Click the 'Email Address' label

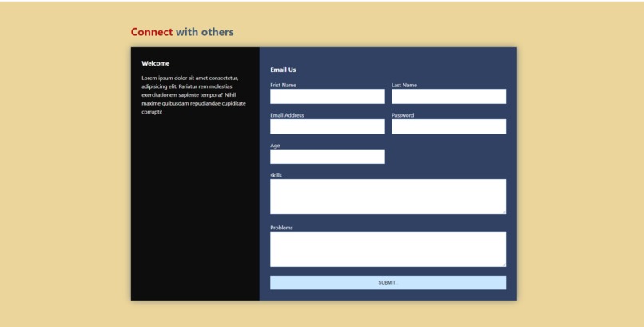tap(287, 115)
